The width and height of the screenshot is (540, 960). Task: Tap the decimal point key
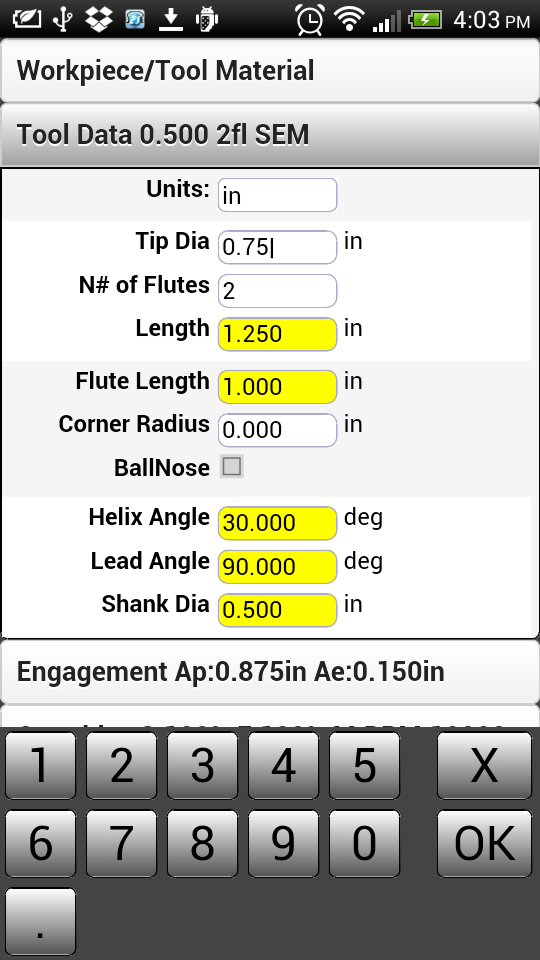[x=40, y=922]
